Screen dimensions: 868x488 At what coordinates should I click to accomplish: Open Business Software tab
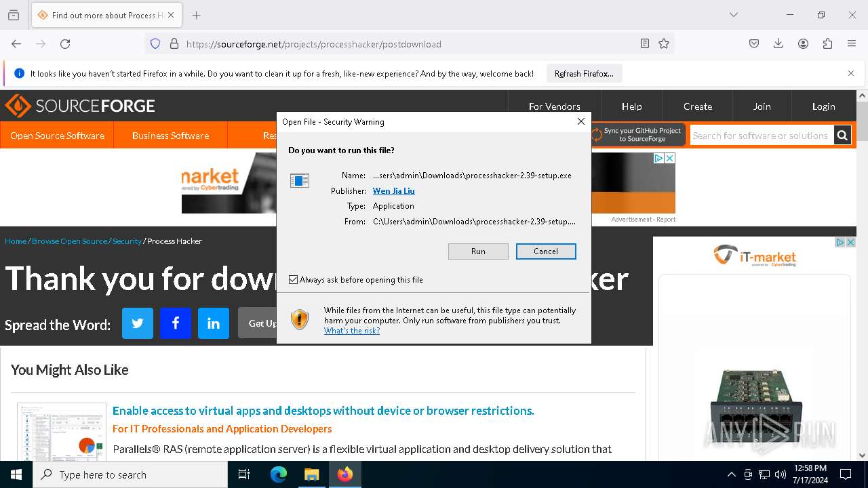[x=170, y=136]
